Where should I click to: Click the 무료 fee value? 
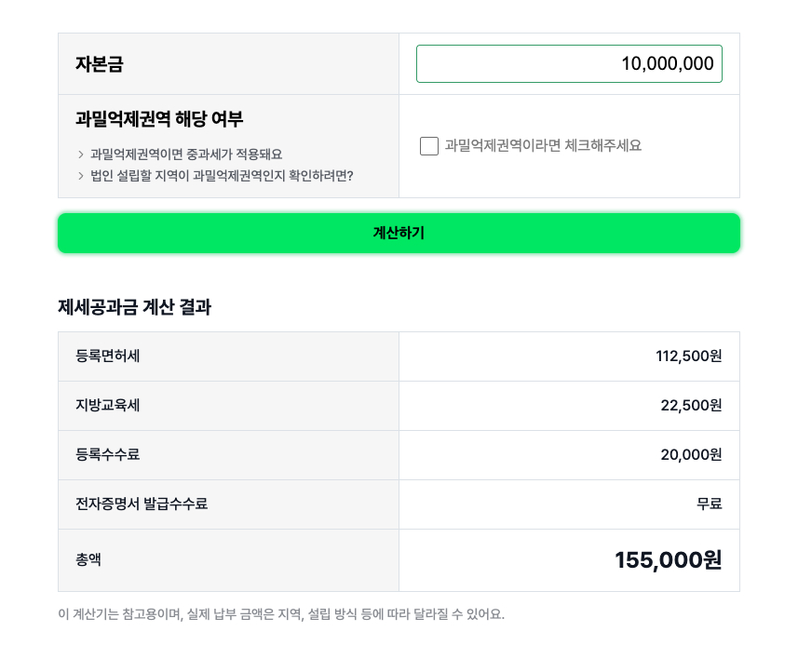tap(709, 504)
